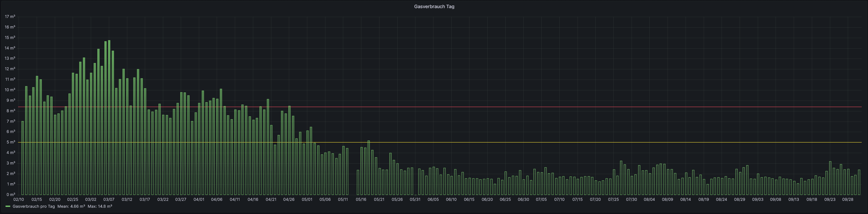Click the '03/27' x-axis date label
Screen dimensions: 868x214
coord(181,199)
